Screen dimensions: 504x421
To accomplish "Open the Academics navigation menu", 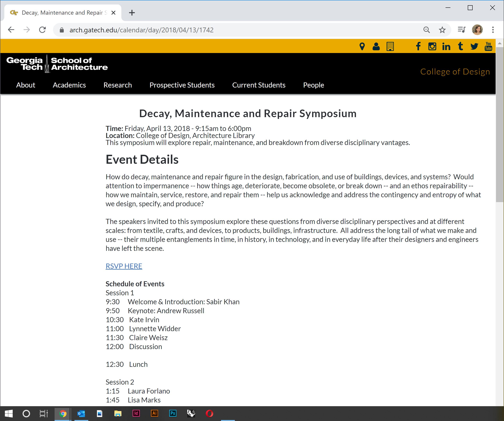I will click(x=69, y=85).
